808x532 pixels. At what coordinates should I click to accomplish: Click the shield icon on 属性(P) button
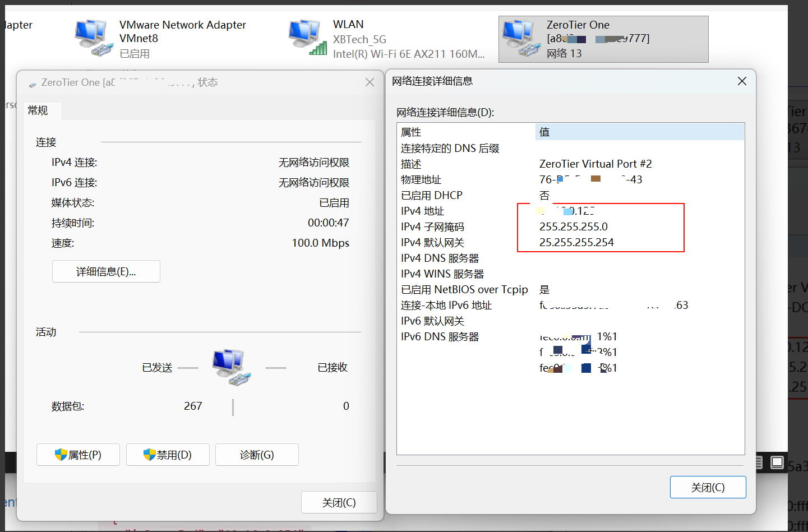[x=61, y=455]
